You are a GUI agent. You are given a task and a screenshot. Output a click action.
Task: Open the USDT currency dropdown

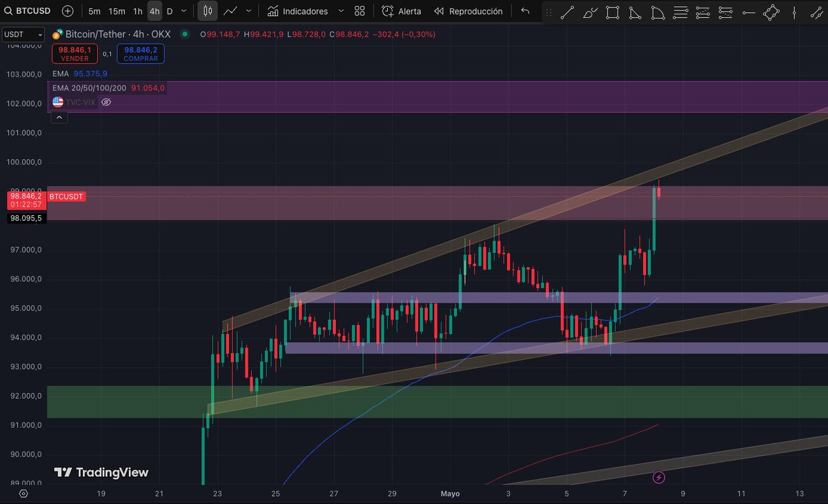[x=23, y=34]
